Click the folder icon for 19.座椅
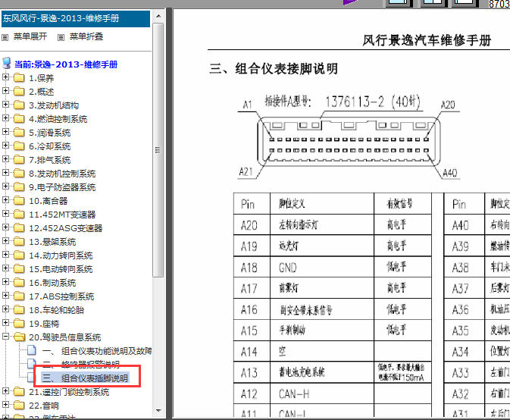Viewport: 510px width, 420px height. (19, 324)
